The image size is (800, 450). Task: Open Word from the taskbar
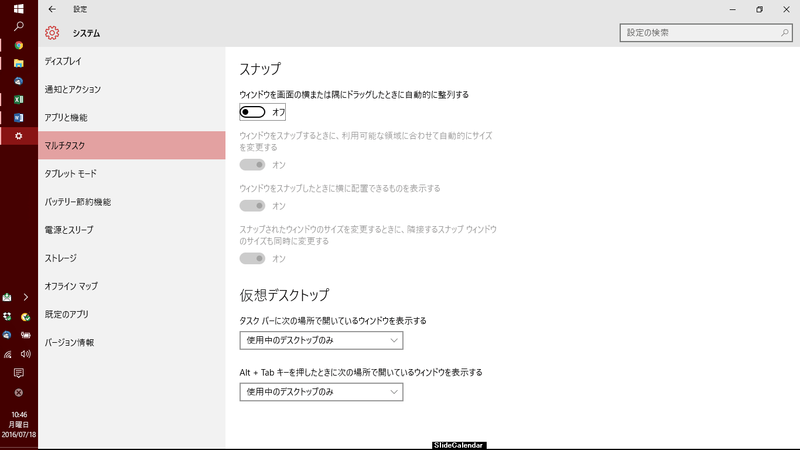pyautogui.click(x=19, y=118)
